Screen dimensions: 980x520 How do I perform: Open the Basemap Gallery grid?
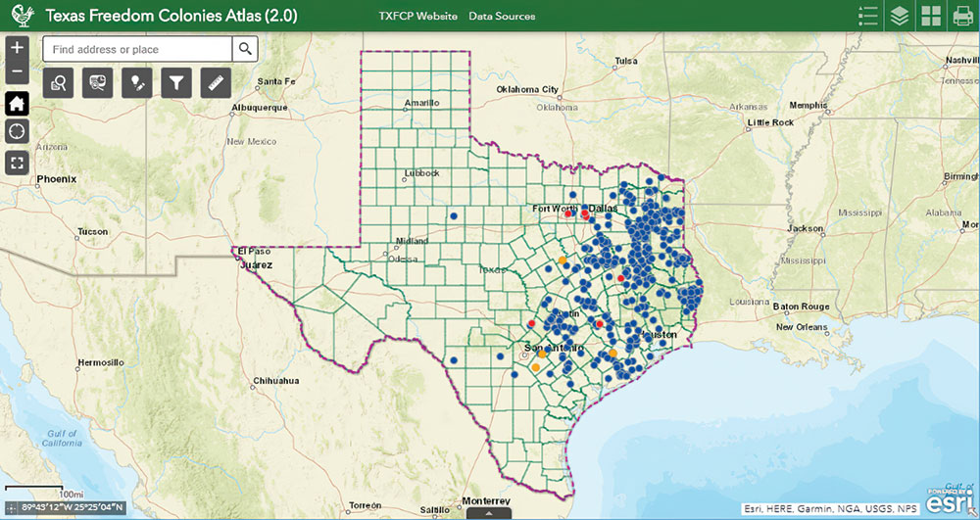(930, 16)
